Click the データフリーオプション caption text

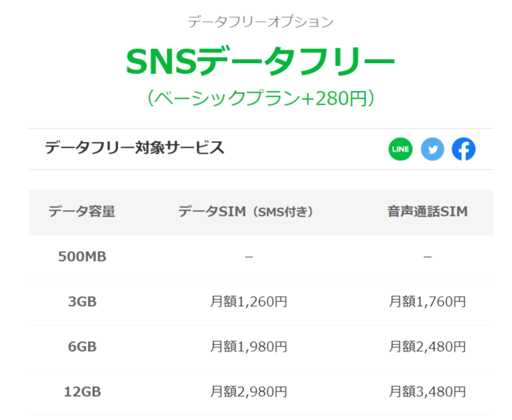[260, 22]
